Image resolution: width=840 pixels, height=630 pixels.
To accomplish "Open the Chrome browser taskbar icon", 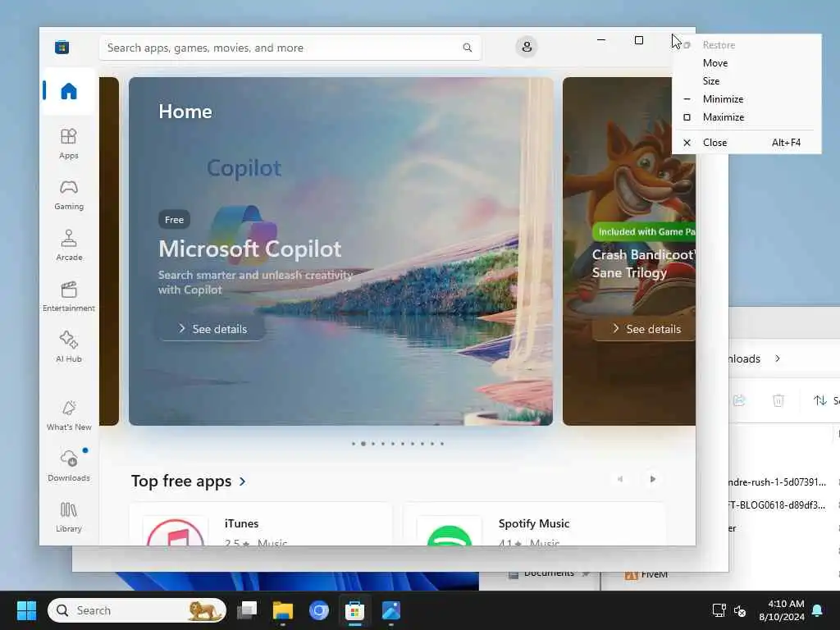I will 319,610.
